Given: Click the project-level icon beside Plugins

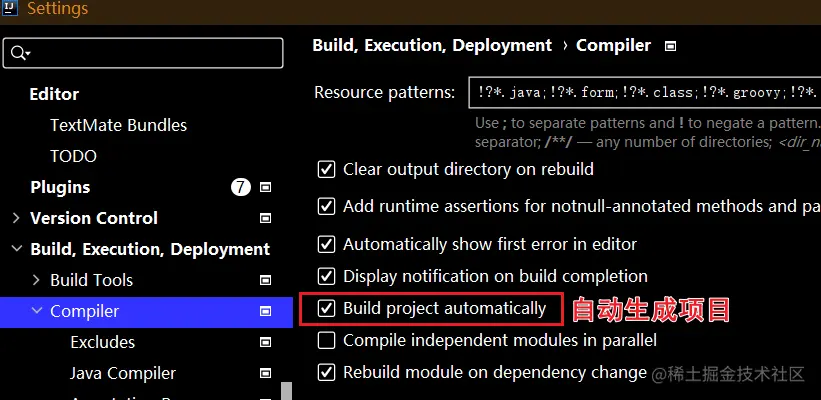Looking at the screenshot, I should tap(266, 187).
